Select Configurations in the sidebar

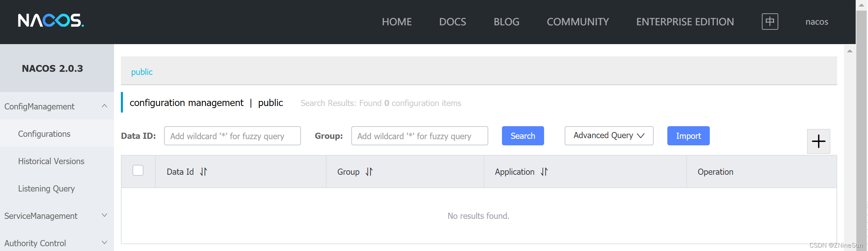[x=57, y=134]
